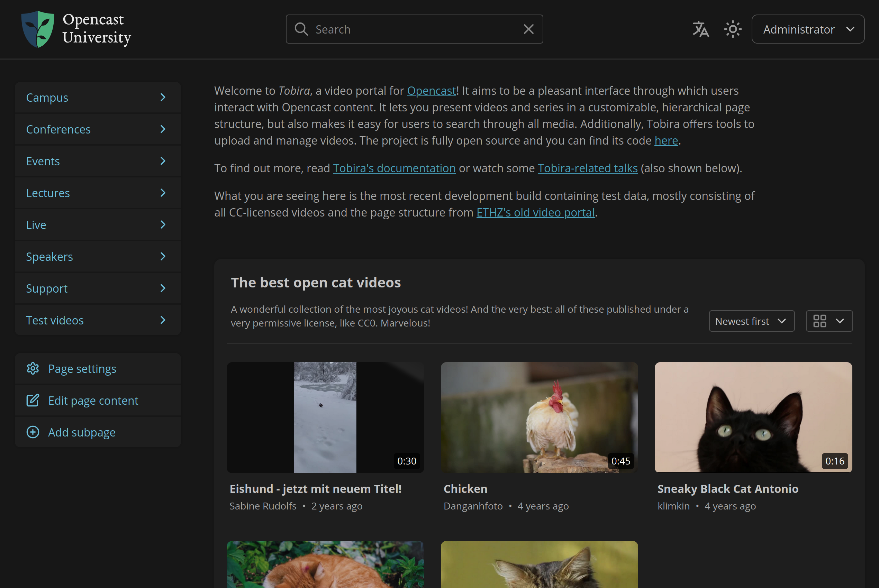
Task: Open the ETHZ's old video portal link
Action: coord(535,213)
